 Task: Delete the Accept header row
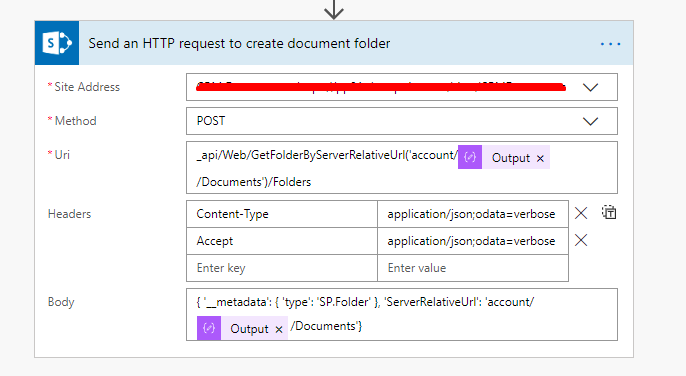point(581,240)
